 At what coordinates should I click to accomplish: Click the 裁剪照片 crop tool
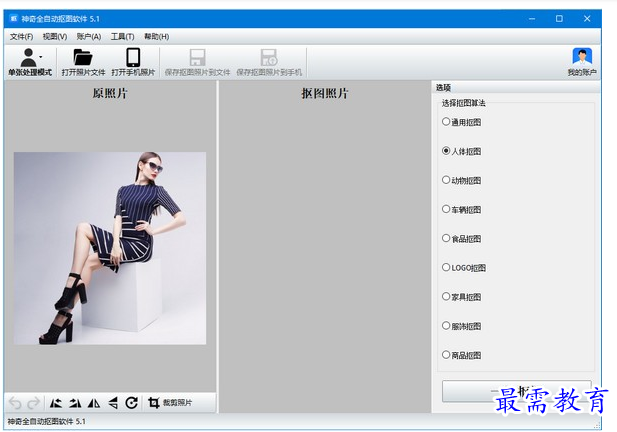click(170, 403)
